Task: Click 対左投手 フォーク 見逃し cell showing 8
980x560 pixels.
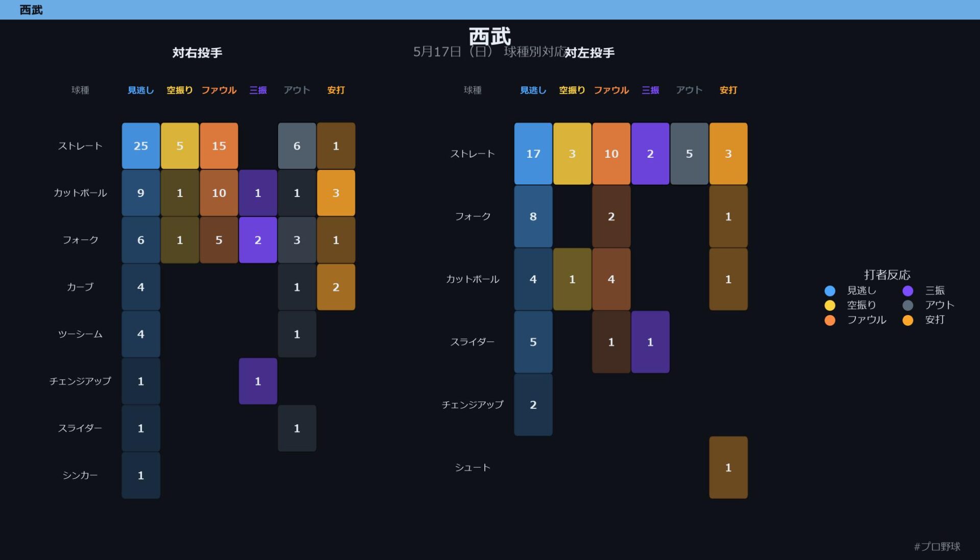Action: [533, 216]
